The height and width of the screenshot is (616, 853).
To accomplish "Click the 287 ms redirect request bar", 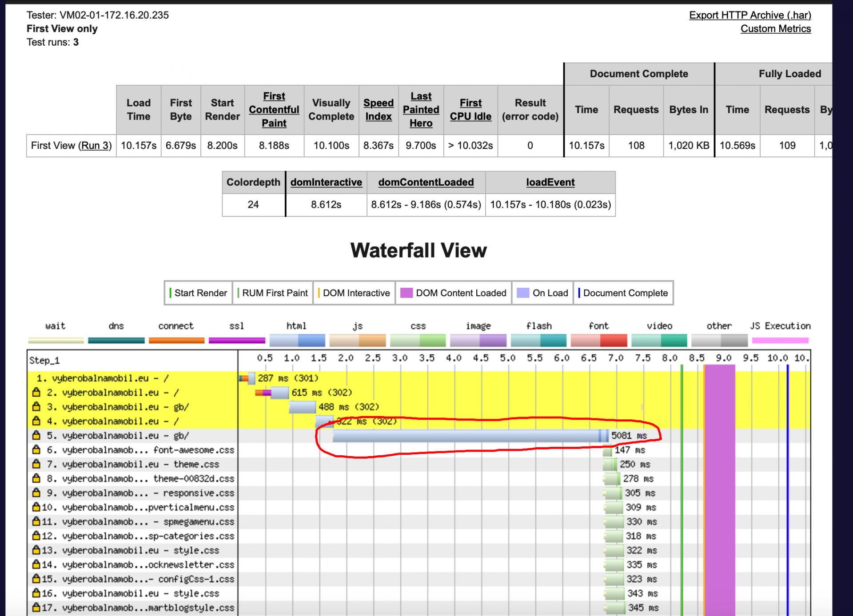I will [x=251, y=378].
